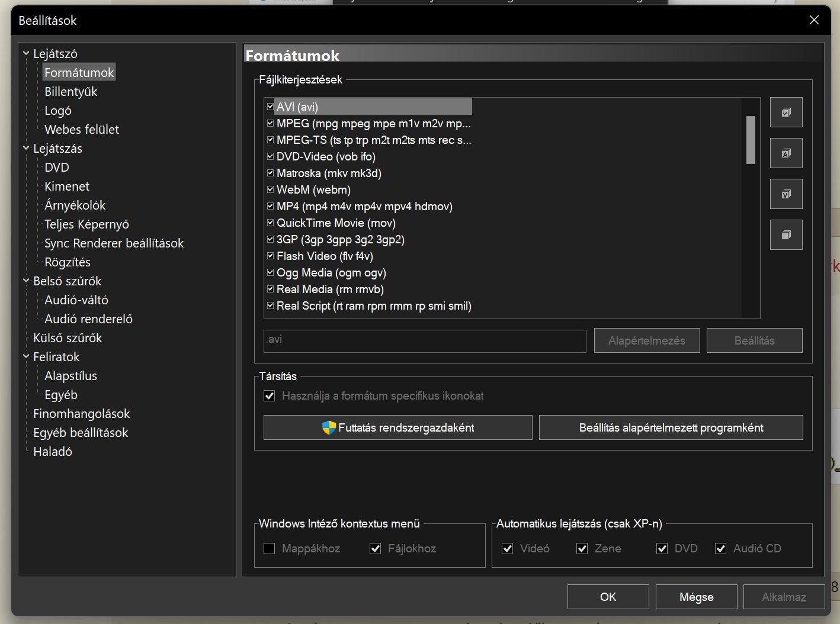Click the select-all formats checkmark icon button
The height and width of the screenshot is (624, 840).
[x=786, y=112]
